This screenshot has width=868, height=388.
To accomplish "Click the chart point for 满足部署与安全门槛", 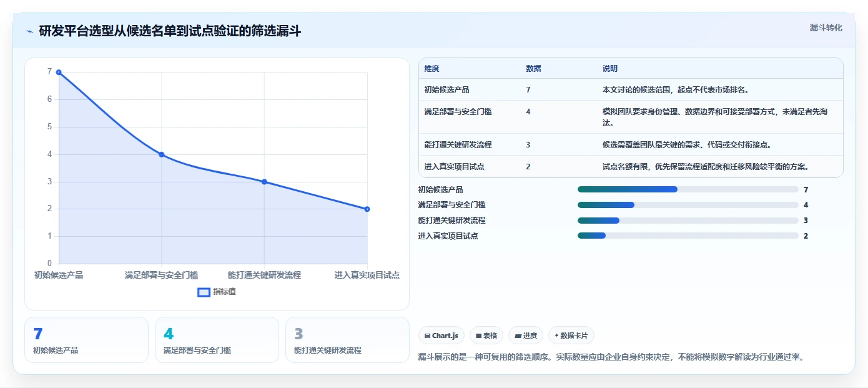I will tap(161, 154).
